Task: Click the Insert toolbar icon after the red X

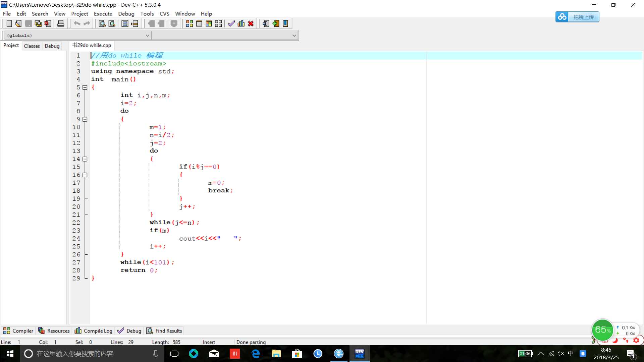Action: click(266, 23)
